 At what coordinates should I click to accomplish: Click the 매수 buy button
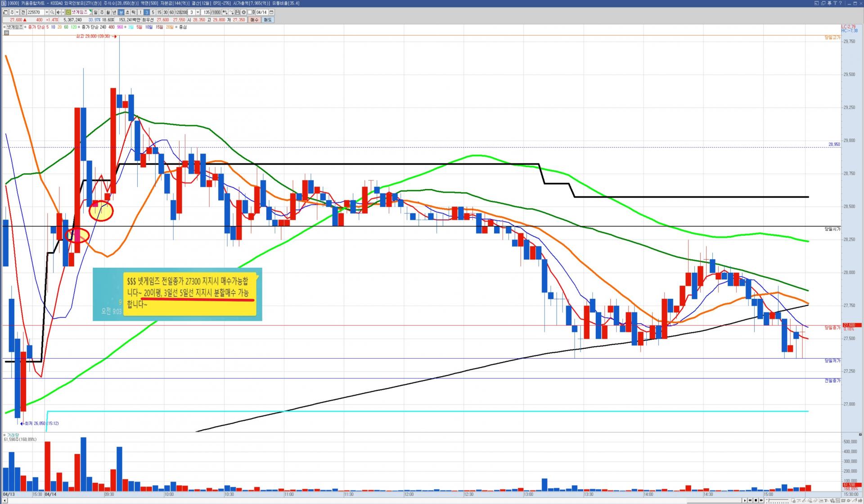coord(254,20)
